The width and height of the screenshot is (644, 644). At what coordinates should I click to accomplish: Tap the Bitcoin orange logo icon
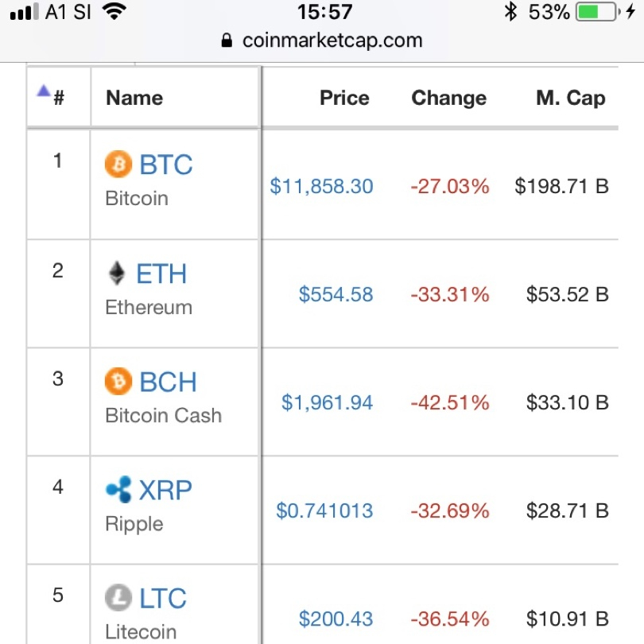tap(118, 164)
